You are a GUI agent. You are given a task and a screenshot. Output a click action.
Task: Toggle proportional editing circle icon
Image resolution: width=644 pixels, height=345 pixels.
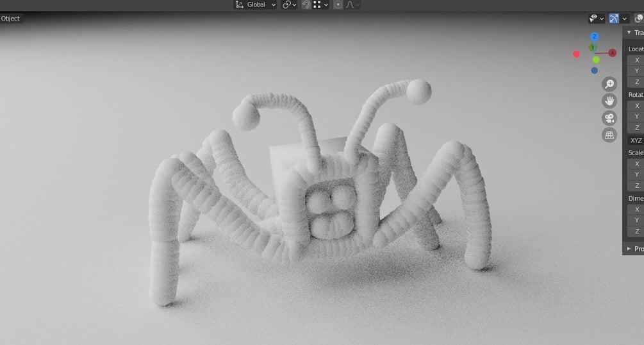[x=338, y=5]
